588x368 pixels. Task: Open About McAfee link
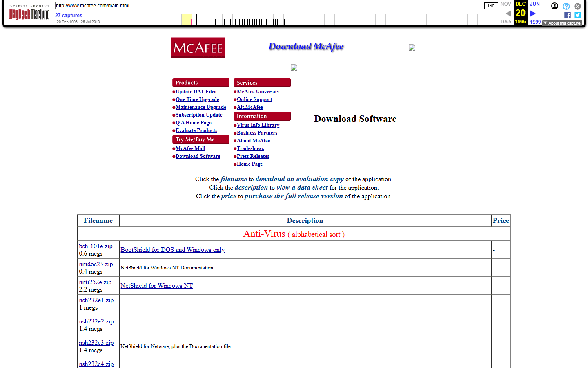[254, 141]
